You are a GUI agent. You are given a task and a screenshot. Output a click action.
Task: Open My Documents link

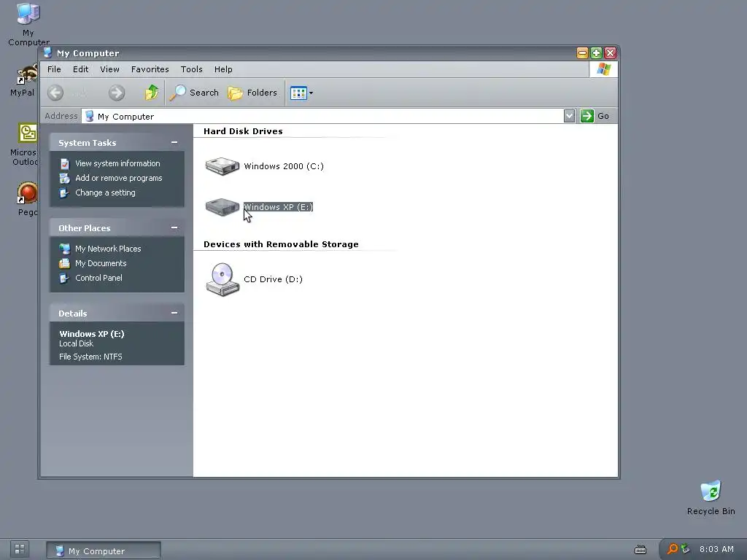coord(101,263)
